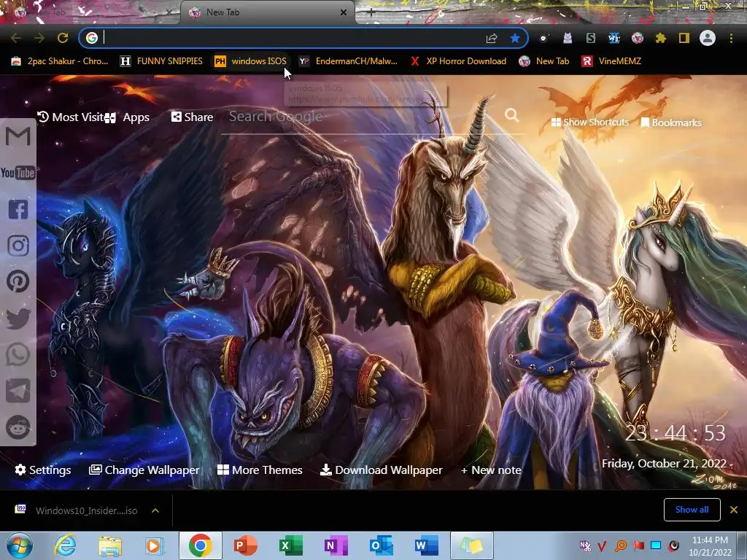
Task: Open the FUNNY SNIPPIES bookmark
Action: [161, 61]
